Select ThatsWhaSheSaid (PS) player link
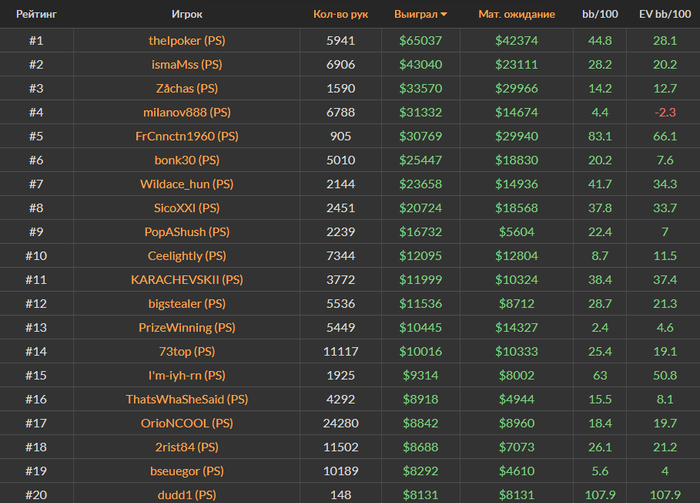 point(187,399)
